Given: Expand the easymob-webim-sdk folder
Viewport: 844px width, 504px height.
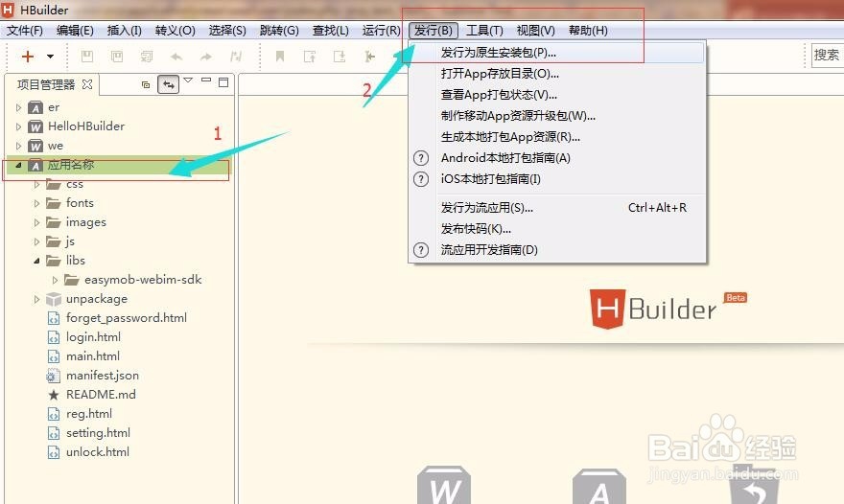Looking at the screenshot, I should click(x=55, y=280).
